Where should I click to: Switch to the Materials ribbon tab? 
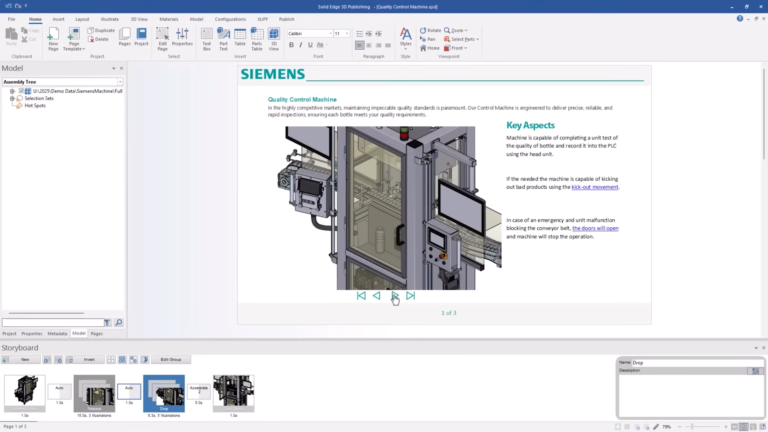pyautogui.click(x=168, y=19)
